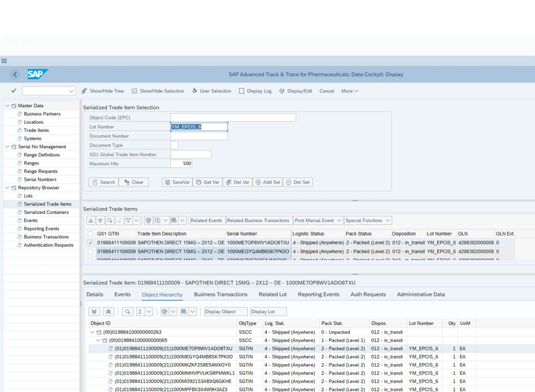Collapse all nodes with double-up arrow icon
The width and height of the screenshot is (535, 392).
108,312
